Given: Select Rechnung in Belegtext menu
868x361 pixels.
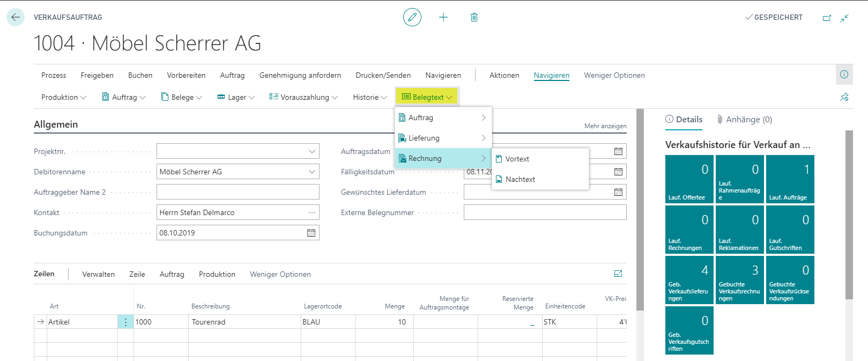Looking at the screenshot, I should pyautogui.click(x=443, y=158).
